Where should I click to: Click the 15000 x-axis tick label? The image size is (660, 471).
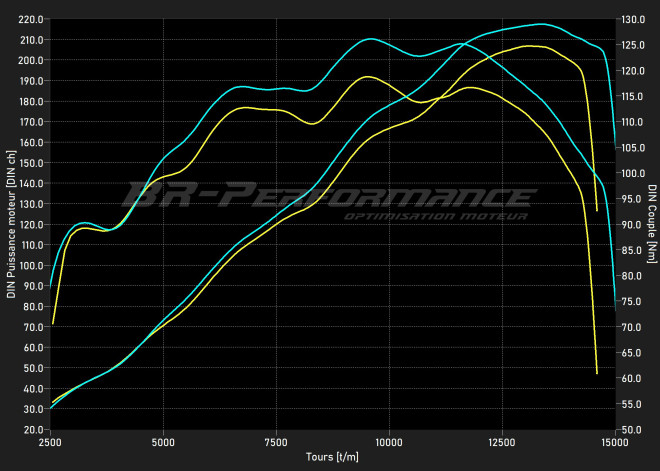(x=614, y=441)
